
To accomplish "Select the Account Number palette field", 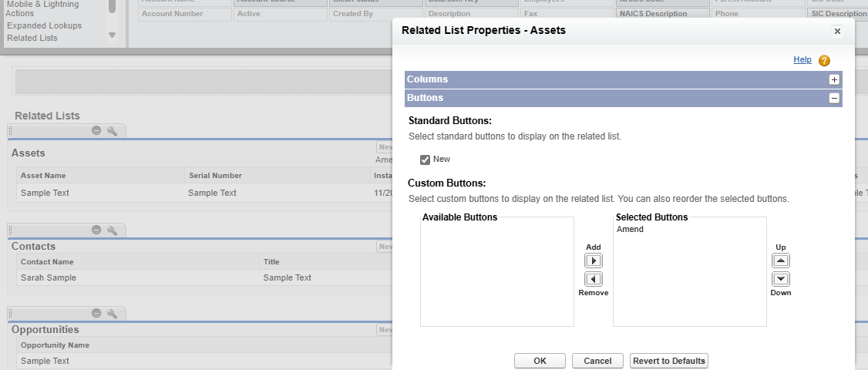I will 185,14.
